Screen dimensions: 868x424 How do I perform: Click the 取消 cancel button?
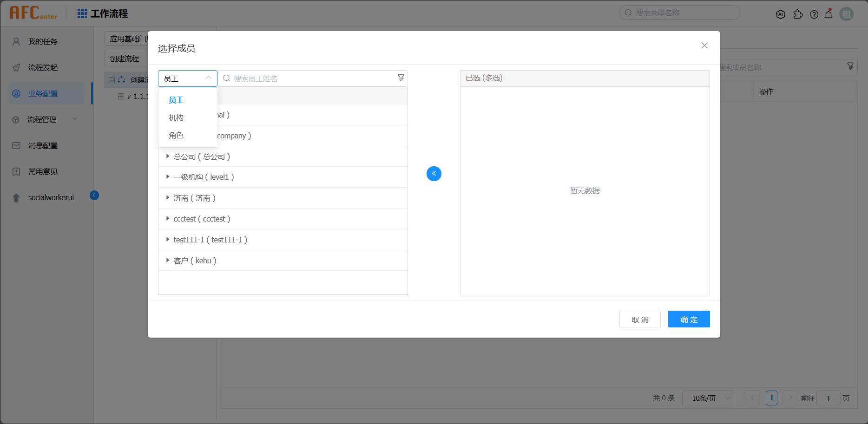pyautogui.click(x=640, y=320)
